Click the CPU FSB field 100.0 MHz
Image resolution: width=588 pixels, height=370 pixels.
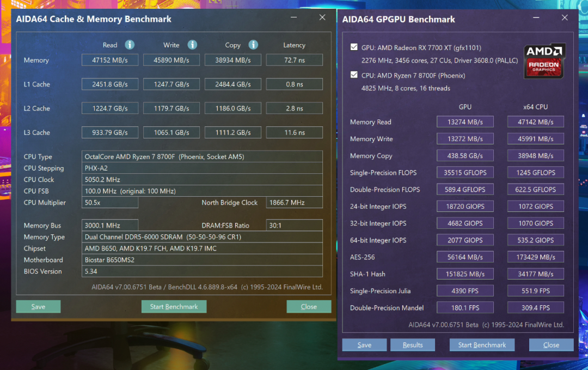pos(202,191)
